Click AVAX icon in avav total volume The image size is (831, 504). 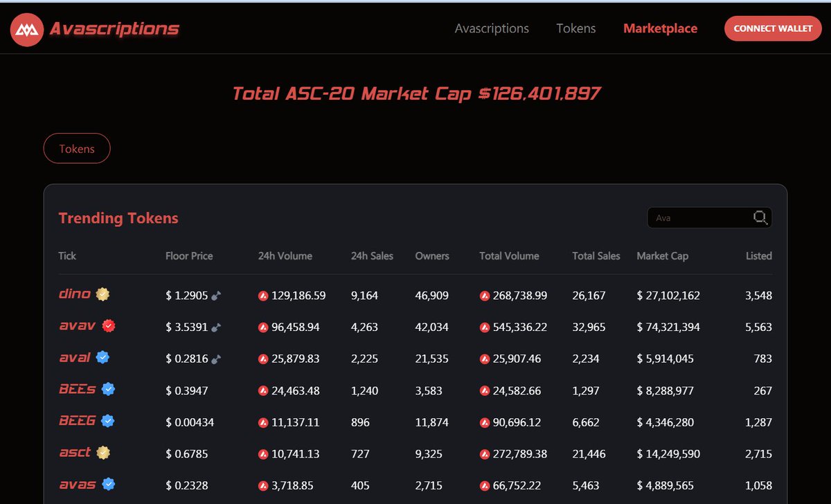[x=484, y=327]
